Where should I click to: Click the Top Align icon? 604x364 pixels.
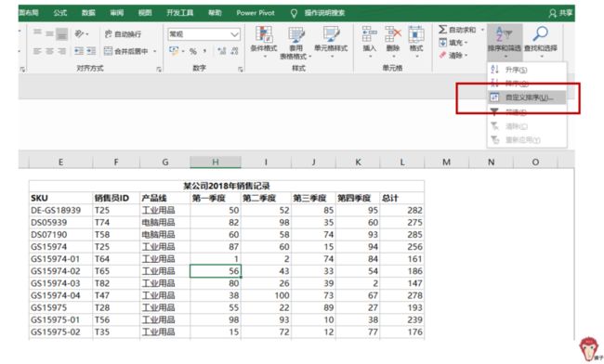click(x=37, y=33)
